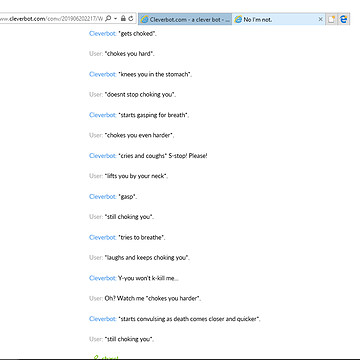Click Cleverbot line '*tries to breathe*'
The image size is (360, 360).
127,237
